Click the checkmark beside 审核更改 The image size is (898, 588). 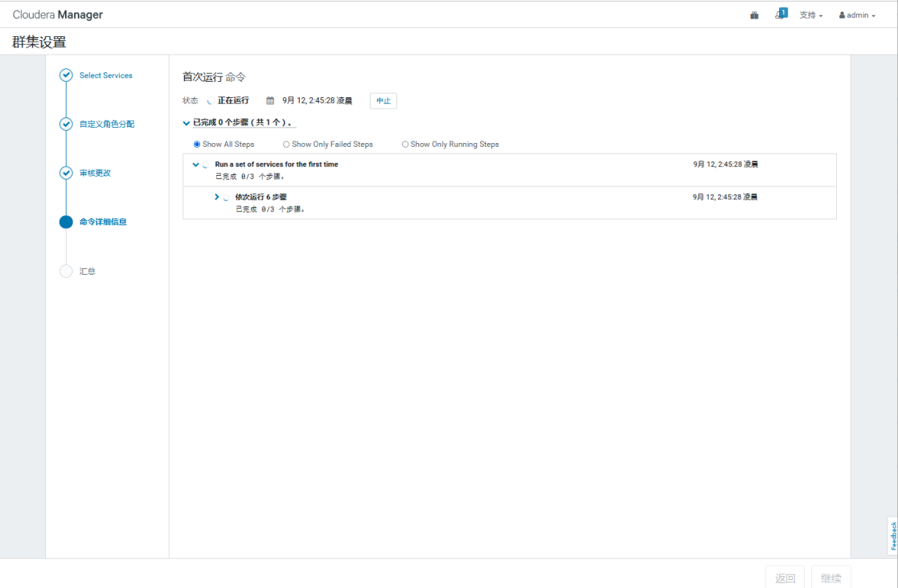coord(65,173)
